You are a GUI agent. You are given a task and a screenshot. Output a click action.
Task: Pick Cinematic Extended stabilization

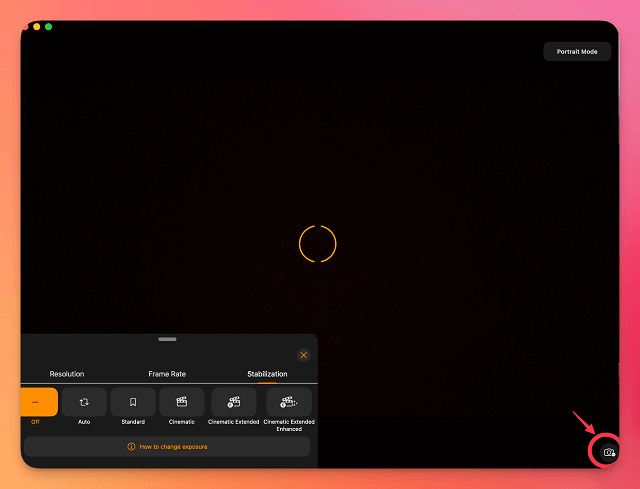(x=234, y=402)
